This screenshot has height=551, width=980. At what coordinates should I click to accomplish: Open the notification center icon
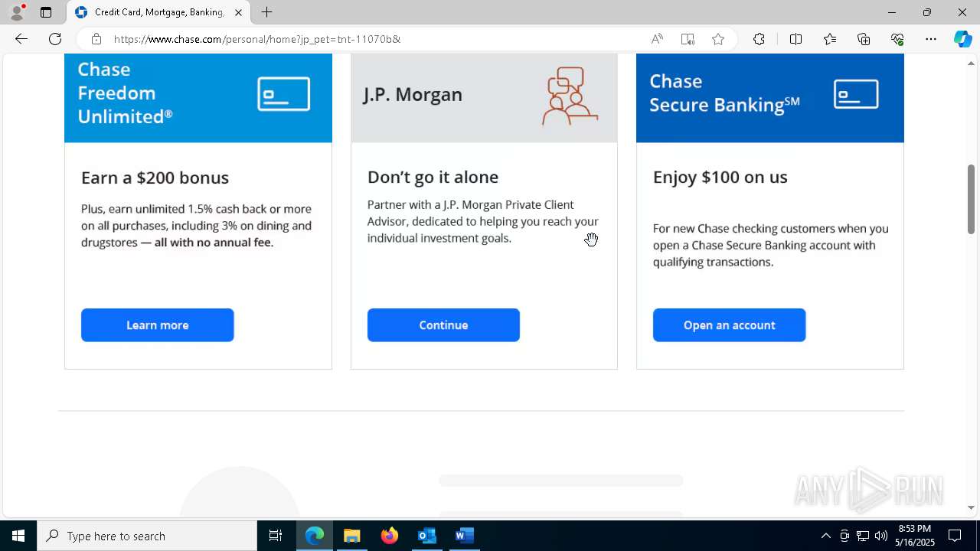[955, 536]
